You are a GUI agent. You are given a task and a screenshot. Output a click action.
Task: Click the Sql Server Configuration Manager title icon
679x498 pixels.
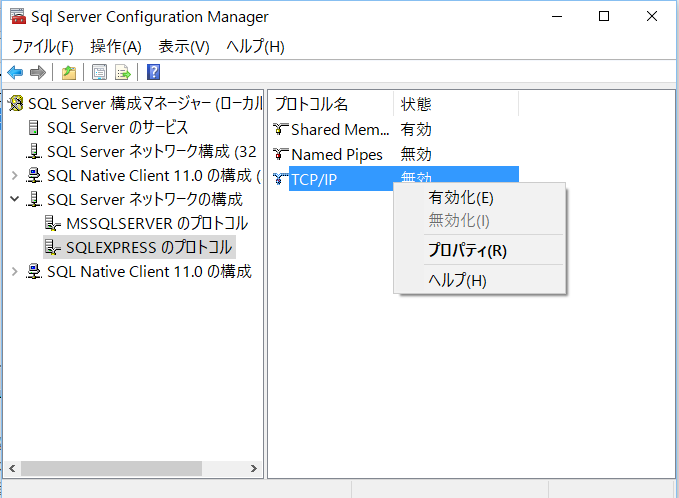(18, 16)
